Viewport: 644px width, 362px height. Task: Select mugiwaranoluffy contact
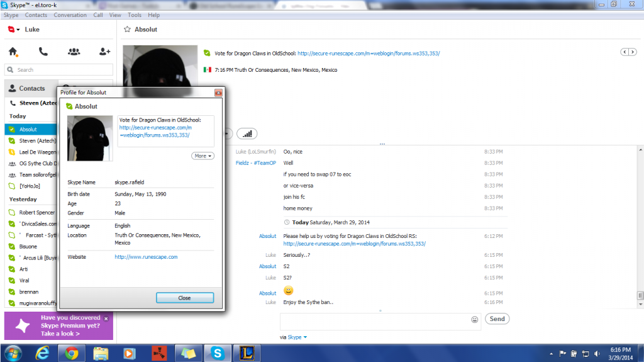point(31,303)
